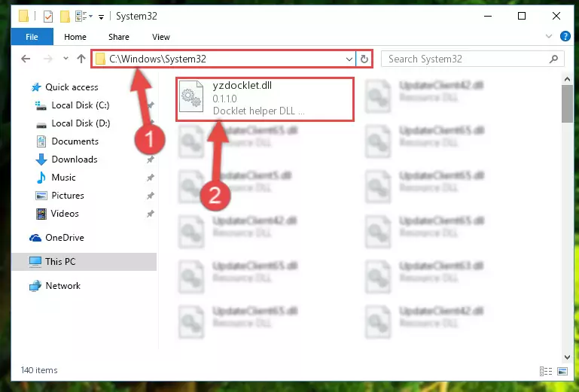Open the Customize Quick Access Toolbar arrow
This screenshot has height=392, width=579.
coord(101,17)
